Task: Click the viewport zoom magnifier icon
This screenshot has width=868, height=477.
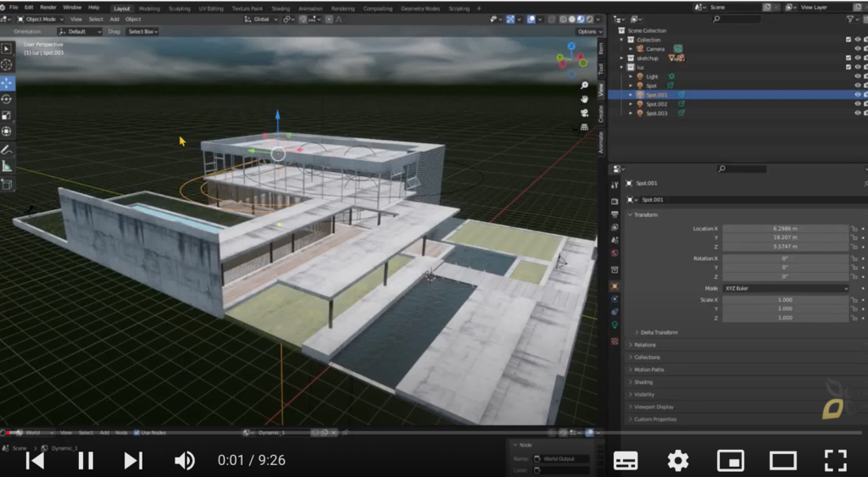Action: point(584,86)
